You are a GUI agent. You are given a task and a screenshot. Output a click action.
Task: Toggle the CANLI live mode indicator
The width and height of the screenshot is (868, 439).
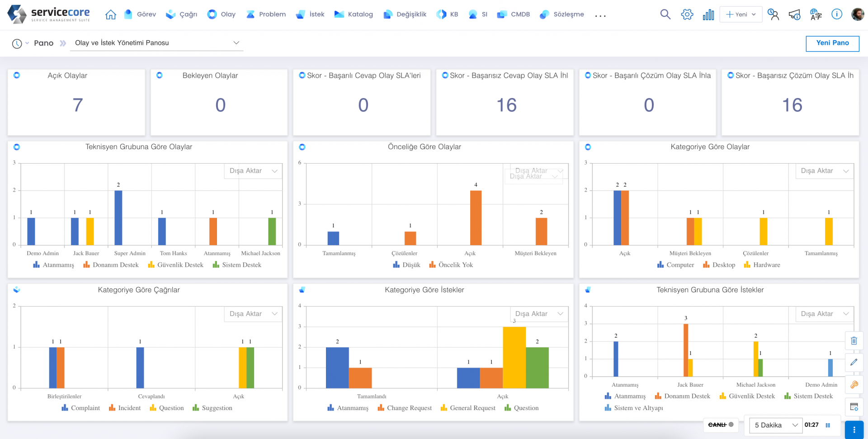721,425
